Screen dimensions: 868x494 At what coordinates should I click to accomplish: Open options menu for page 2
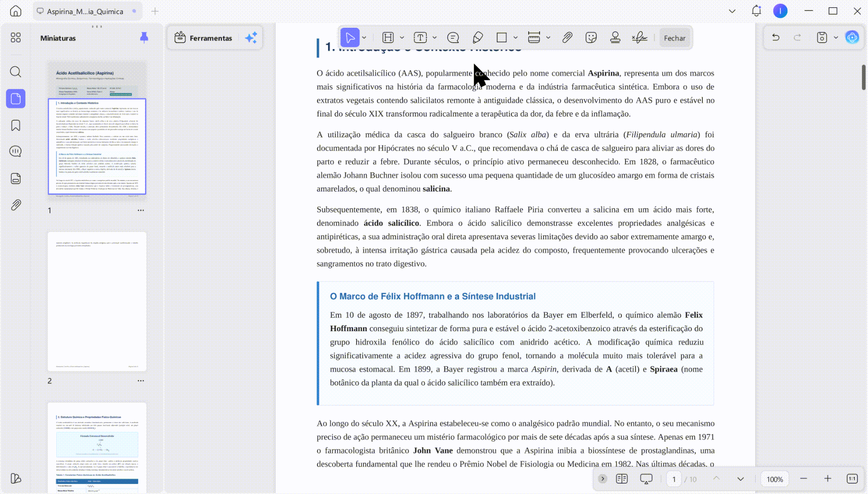[141, 381]
